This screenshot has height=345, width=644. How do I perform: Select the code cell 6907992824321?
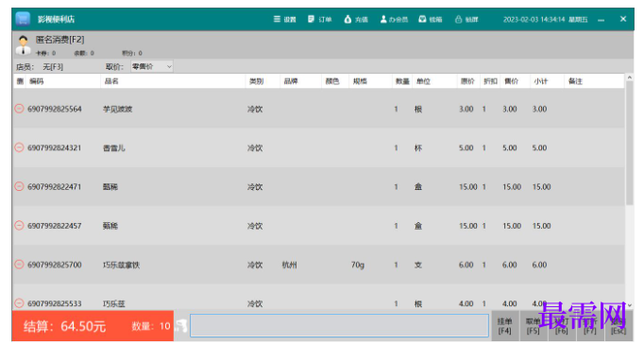coord(55,147)
